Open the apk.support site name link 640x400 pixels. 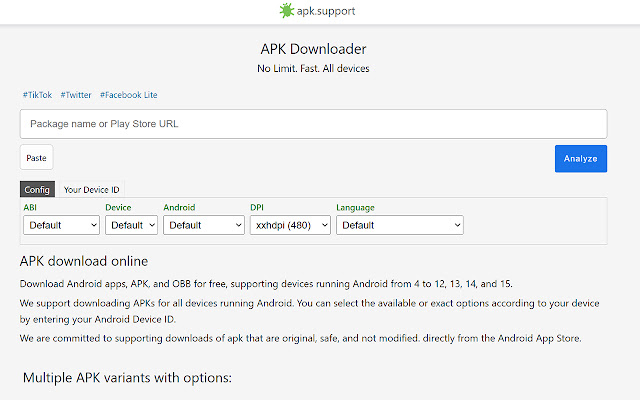[x=326, y=11]
